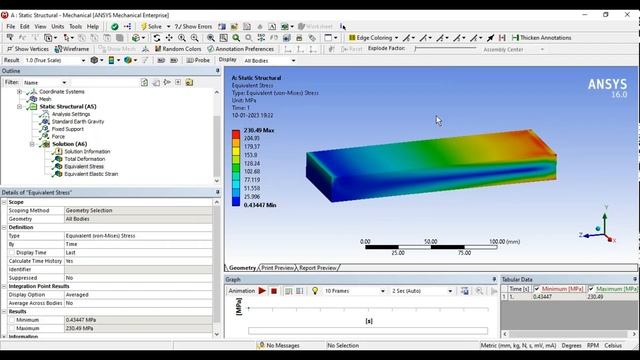Click the Box Zoom tool
Viewport: 640px width, 360px height.
(195, 38)
